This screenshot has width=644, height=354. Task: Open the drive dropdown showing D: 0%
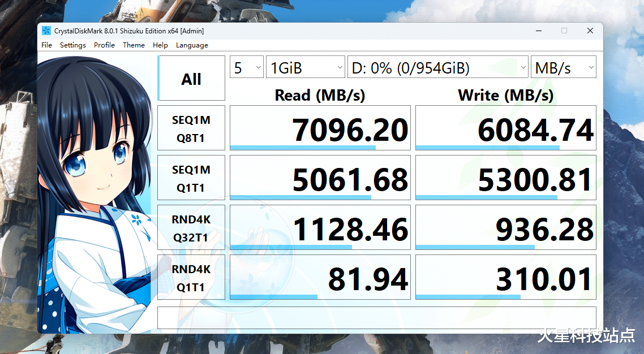coord(438,67)
